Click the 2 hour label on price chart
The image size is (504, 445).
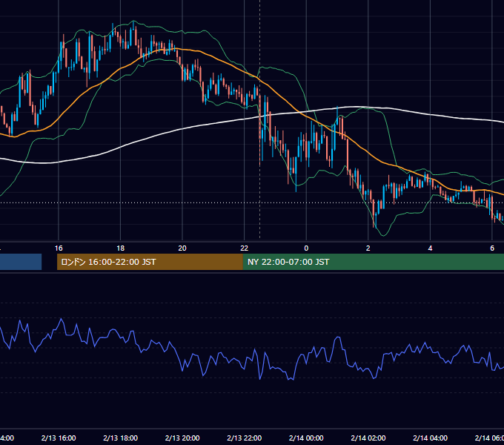368,248
